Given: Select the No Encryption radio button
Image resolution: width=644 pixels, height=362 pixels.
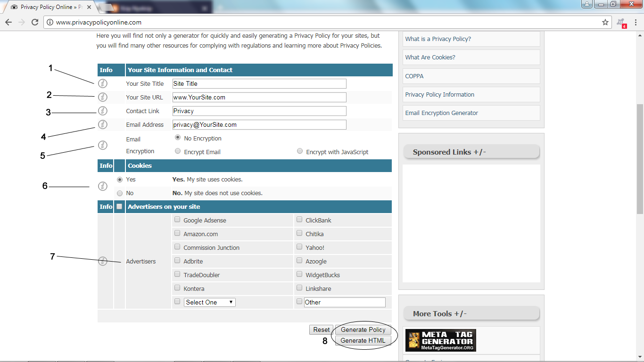Looking at the screenshot, I should pyautogui.click(x=177, y=138).
